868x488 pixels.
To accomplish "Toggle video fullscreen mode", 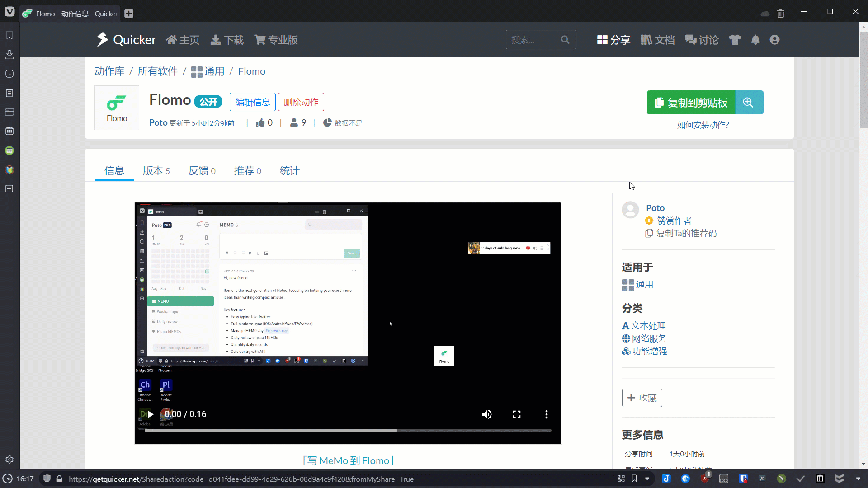I will click(517, 414).
